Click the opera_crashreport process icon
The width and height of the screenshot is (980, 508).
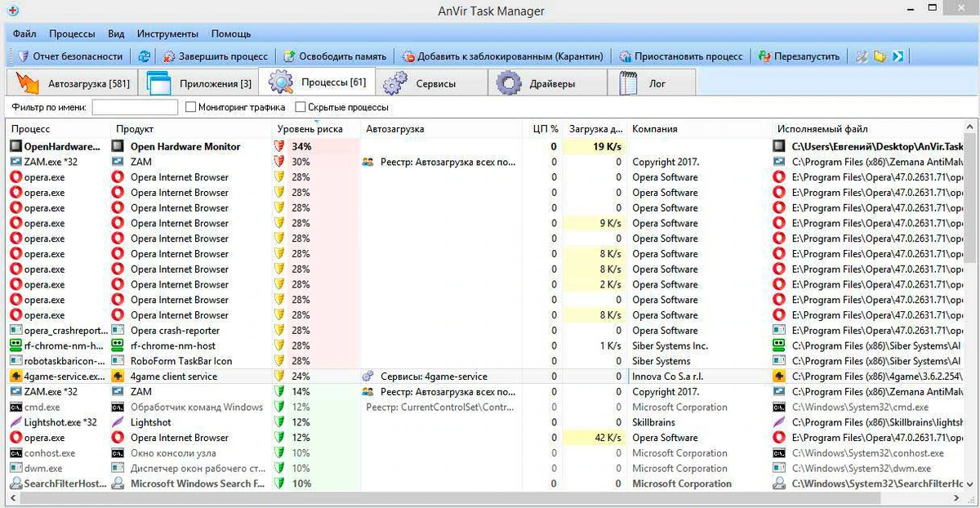[16, 330]
